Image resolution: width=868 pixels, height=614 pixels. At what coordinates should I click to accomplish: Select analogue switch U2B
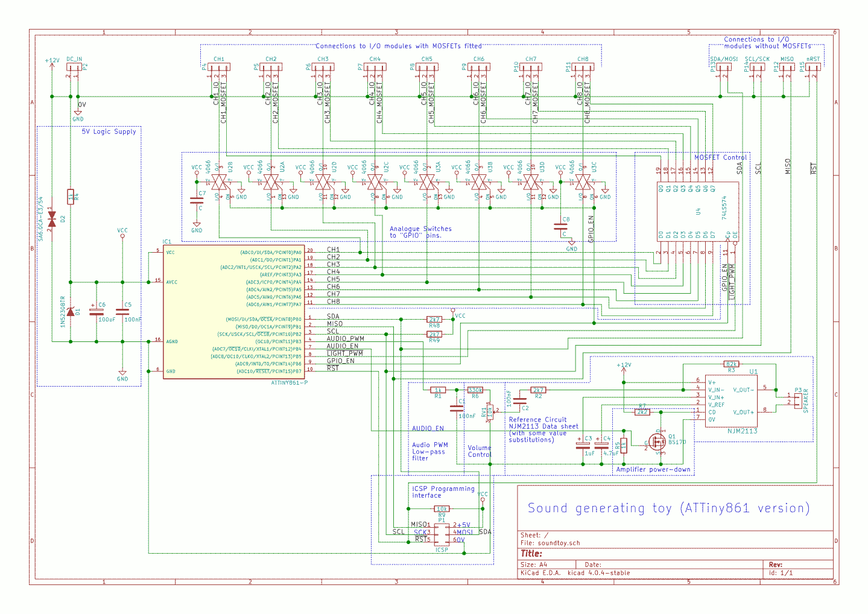click(x=220, y=182)
